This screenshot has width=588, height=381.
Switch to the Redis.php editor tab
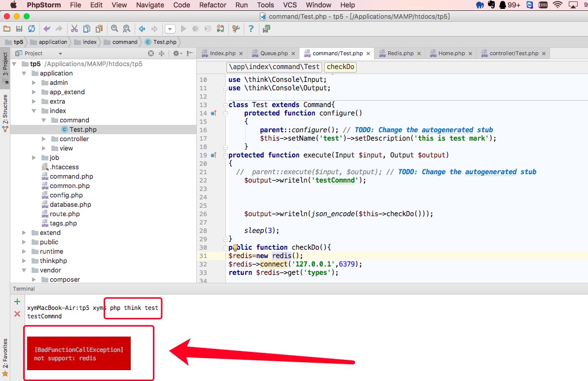point(400,53)
